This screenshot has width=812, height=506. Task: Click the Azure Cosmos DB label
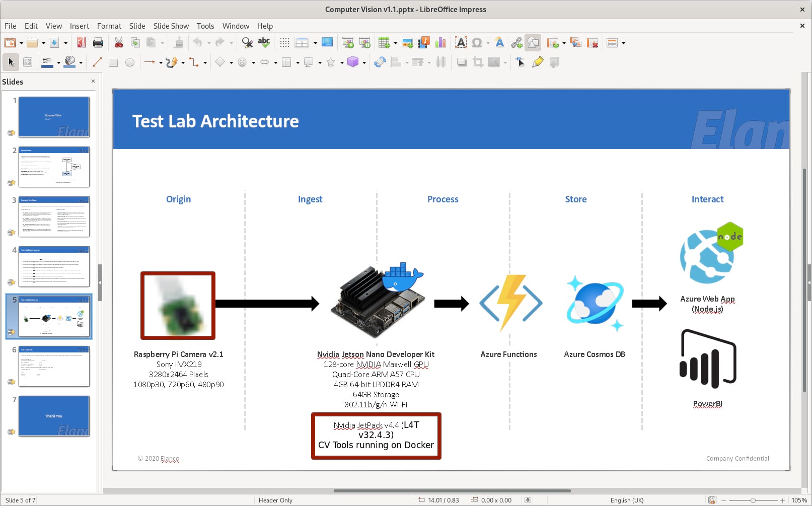[x=595, y=354]
